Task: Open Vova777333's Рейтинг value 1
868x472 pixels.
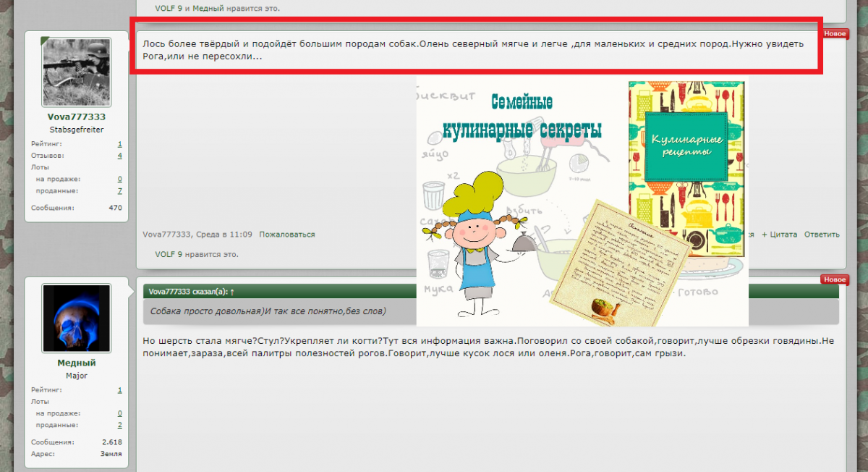Action: pyautogui.click(x=119, y=144)
